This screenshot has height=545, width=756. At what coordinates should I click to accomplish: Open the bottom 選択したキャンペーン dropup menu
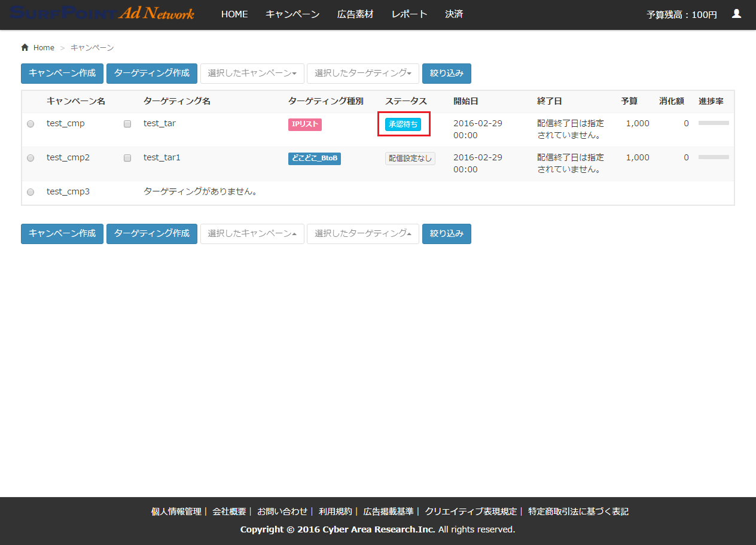tap(252, 233)
